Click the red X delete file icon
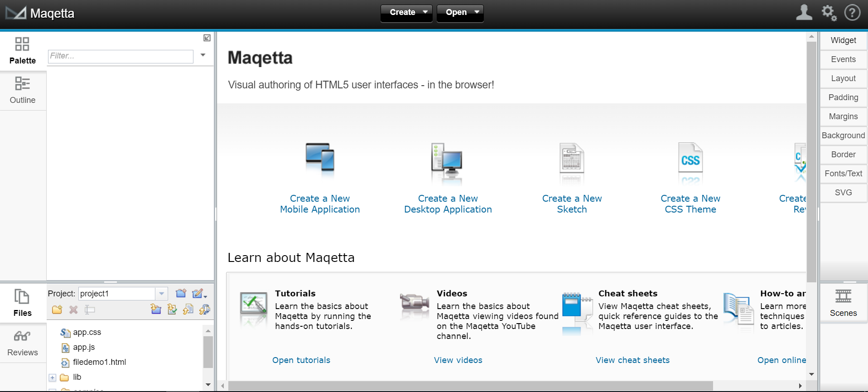The width and height of the screenshot is (868, 392). 73,310
